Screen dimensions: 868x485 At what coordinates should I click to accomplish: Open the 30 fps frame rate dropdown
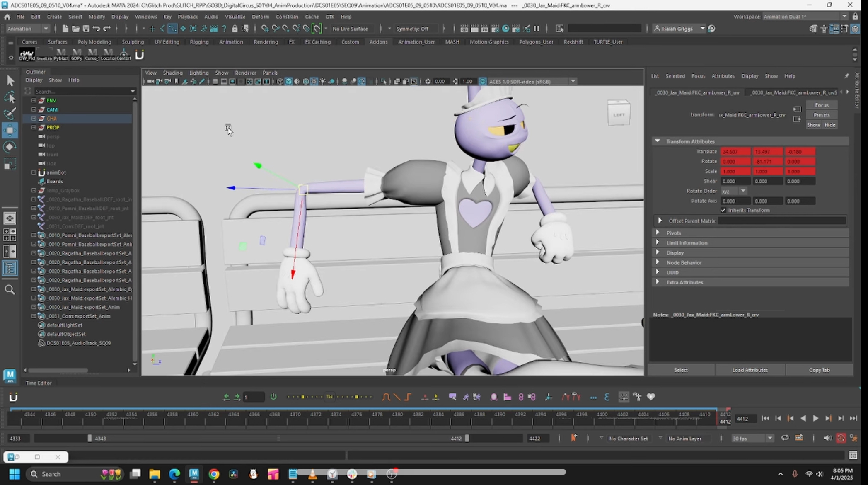pyautogui.click(x=752, y=438)
